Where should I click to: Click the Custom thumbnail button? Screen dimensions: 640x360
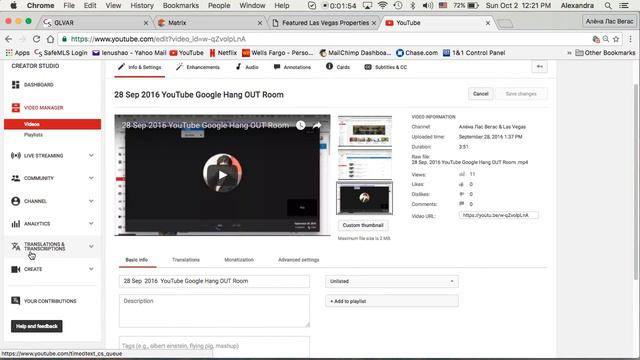click(363, 225)
